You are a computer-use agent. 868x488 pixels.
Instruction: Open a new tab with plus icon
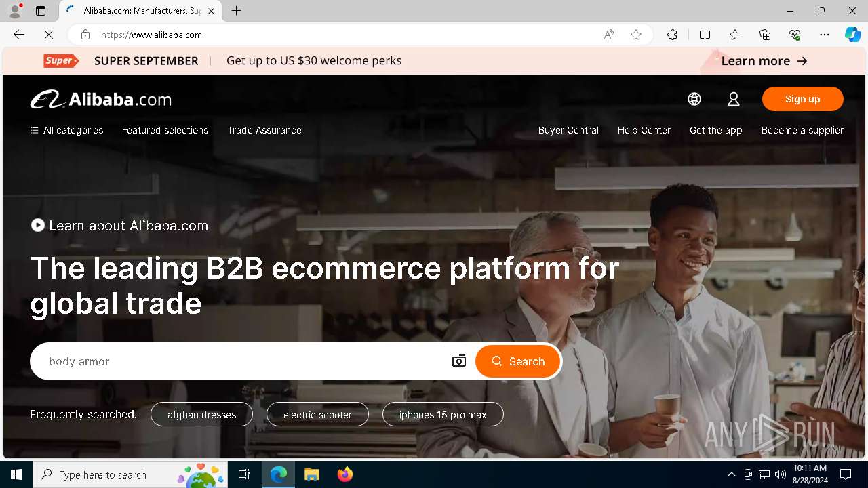coord(236,11)
